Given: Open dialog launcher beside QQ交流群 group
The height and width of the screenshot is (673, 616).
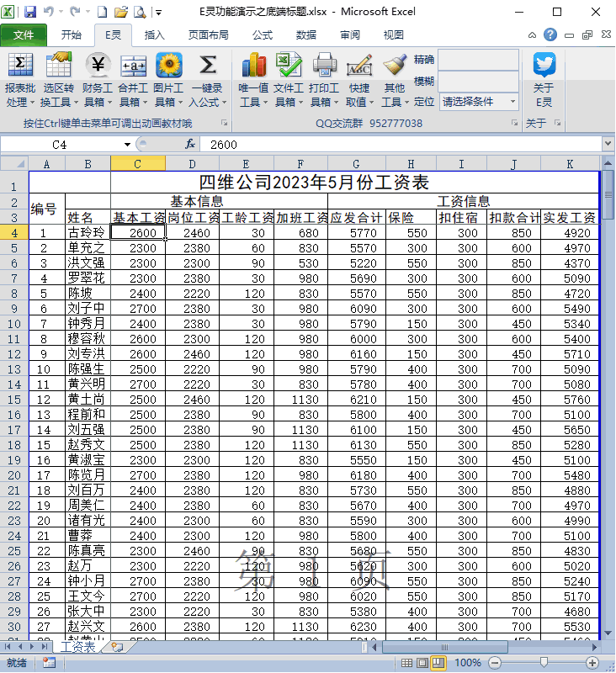Looking at the screenshot, I should tap(514, 123).
